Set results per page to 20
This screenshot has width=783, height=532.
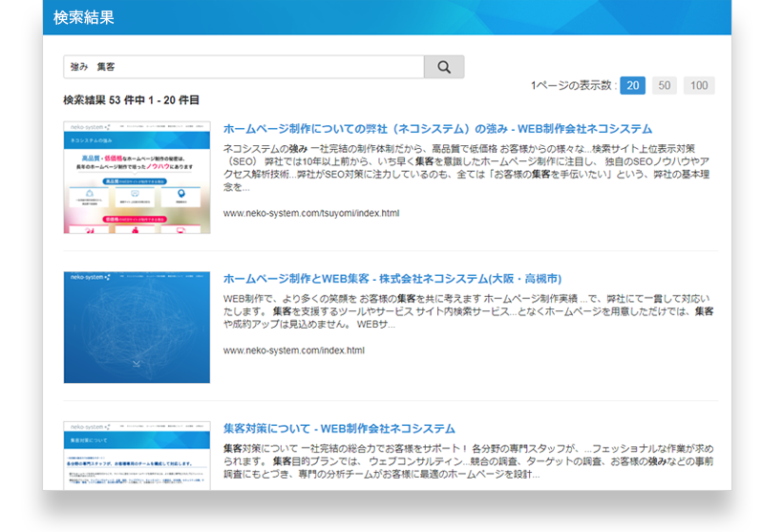pos(632,85)
